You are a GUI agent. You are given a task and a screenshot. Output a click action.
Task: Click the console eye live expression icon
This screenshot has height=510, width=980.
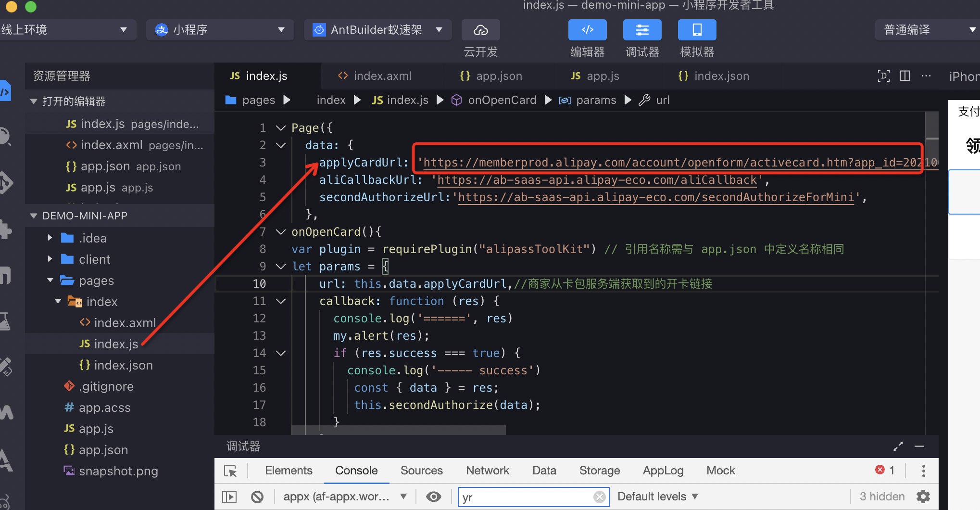point(434,497)
